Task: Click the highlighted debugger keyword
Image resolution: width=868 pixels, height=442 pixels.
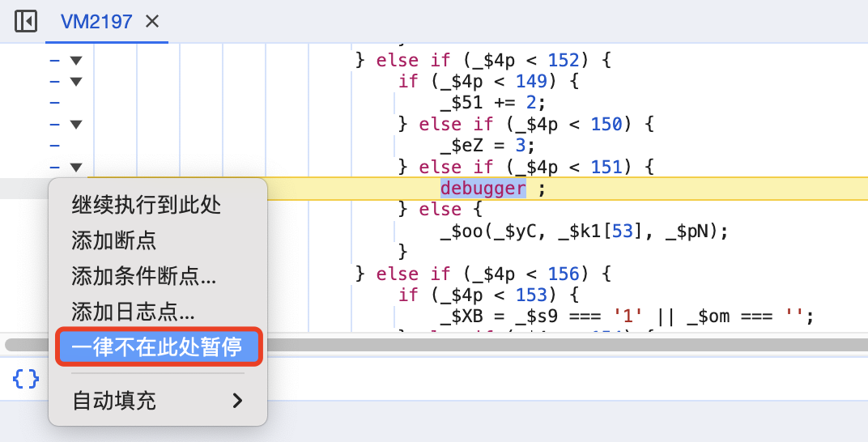Action: point(483,189)
